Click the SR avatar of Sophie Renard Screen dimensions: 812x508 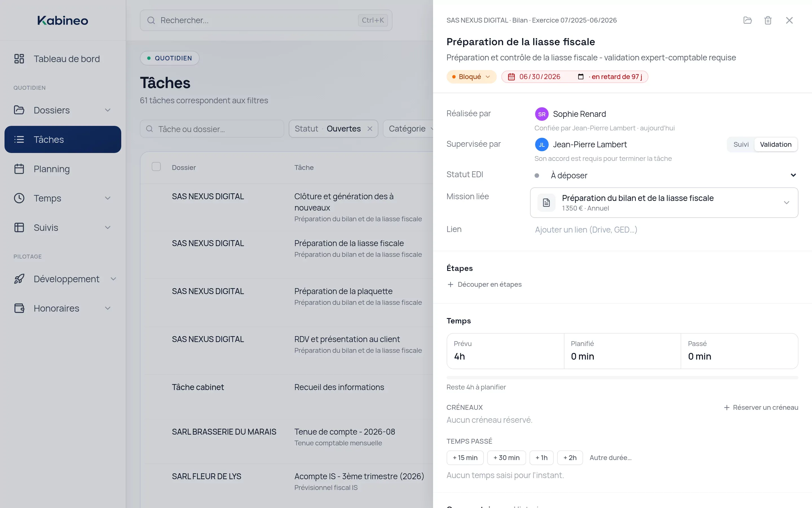pyautogui.click(x=542, y=114)
